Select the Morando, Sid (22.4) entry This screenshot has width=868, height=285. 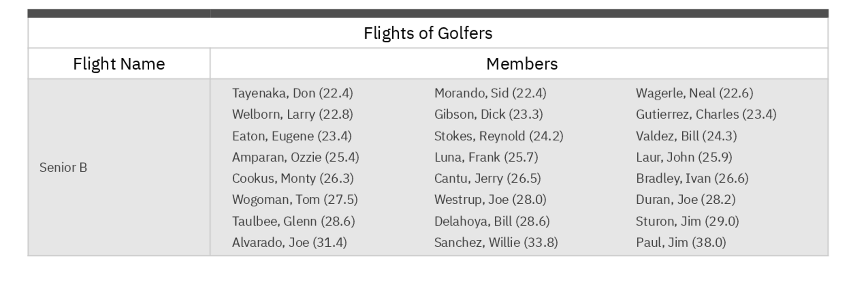pos(490,93)
